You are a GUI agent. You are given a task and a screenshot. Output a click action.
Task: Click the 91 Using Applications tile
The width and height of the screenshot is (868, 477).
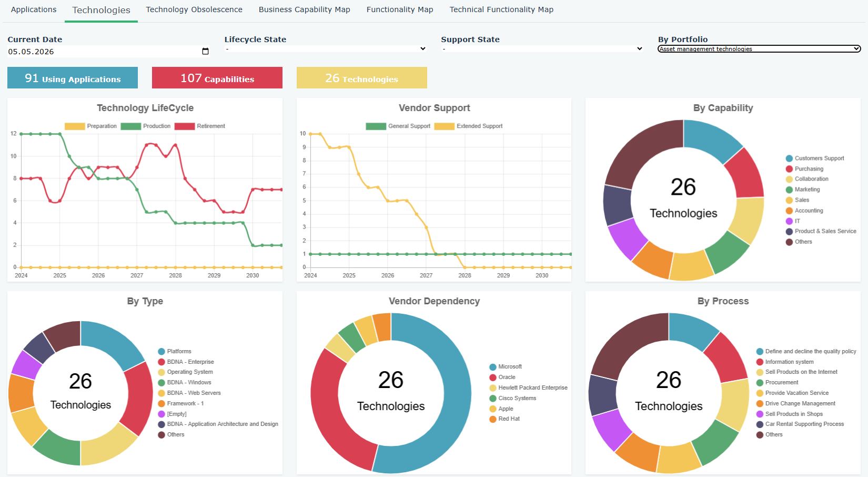[73, 78]
